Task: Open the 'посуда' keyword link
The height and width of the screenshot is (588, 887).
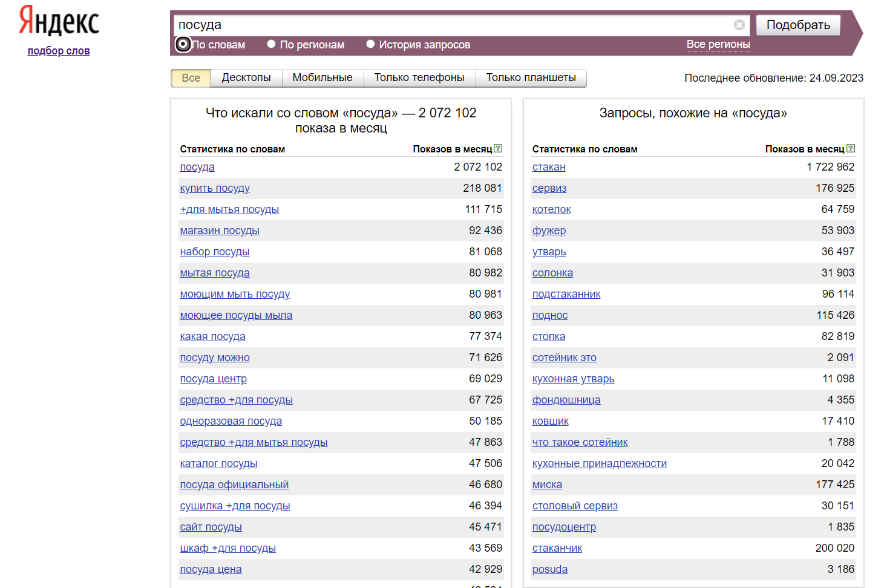Action: tap(197, 167)
